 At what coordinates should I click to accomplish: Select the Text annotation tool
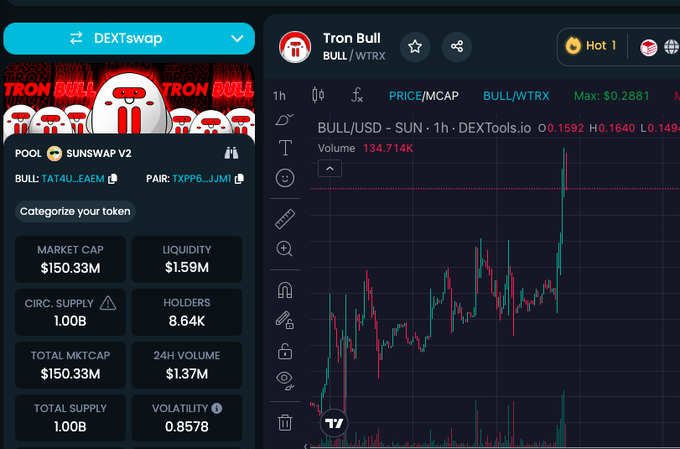[285, 147]
